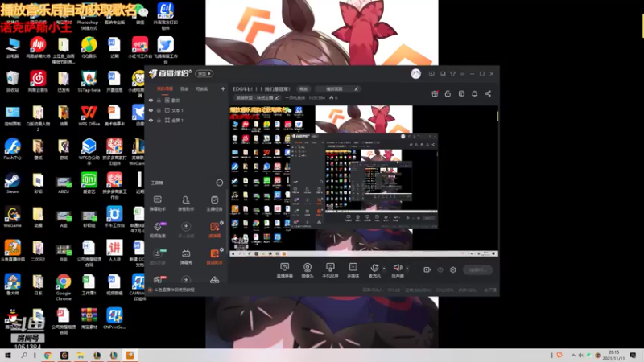Screen dimensions: 644x362
Task: Click the pill field right of 修改
Action: pyautogui.click(x=338, y=88)
